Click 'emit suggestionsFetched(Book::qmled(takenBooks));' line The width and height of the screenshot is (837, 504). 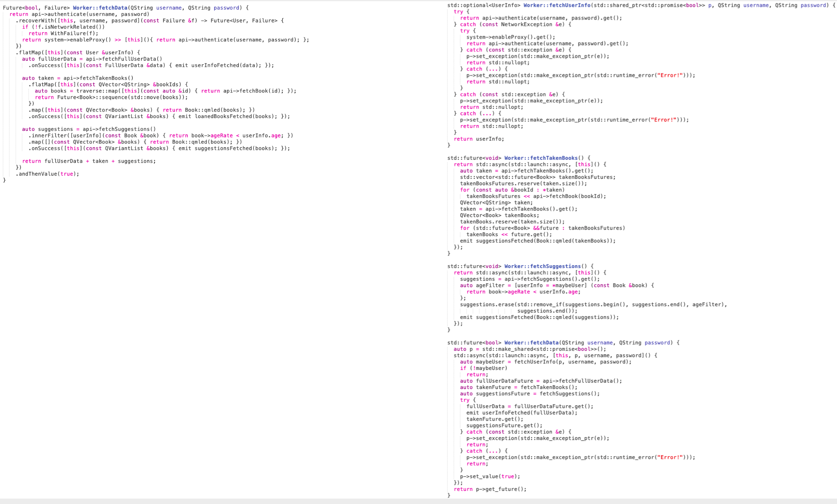538,241
